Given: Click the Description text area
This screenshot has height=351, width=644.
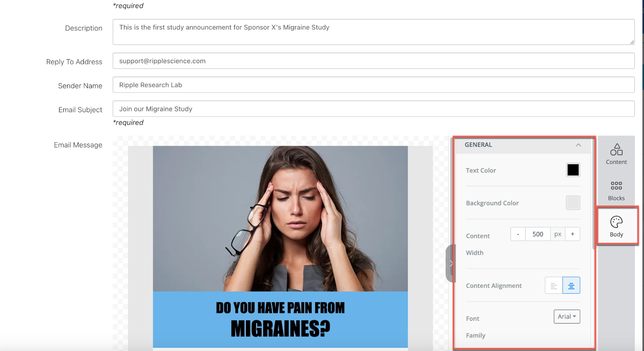Looking at the screenshot, I should (x=373, y=32).
